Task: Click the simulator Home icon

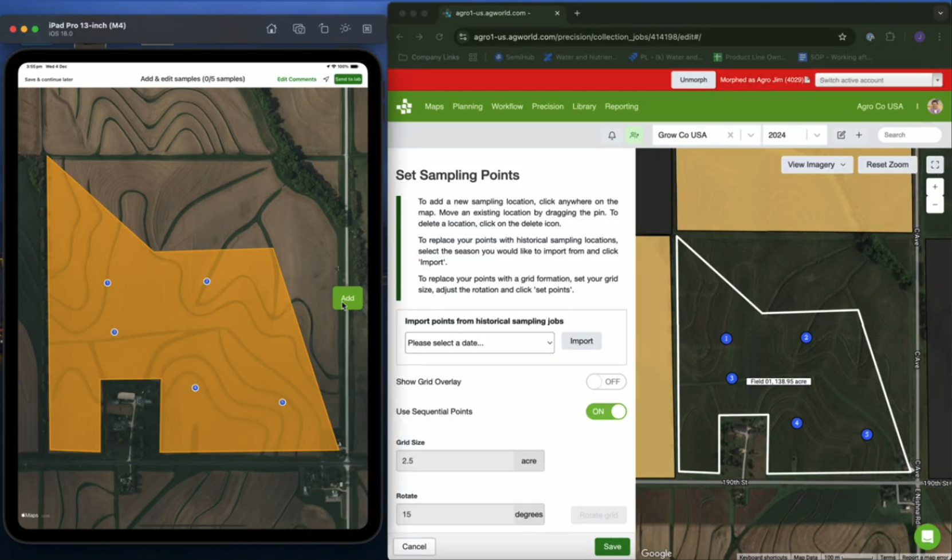Action: 272,29
